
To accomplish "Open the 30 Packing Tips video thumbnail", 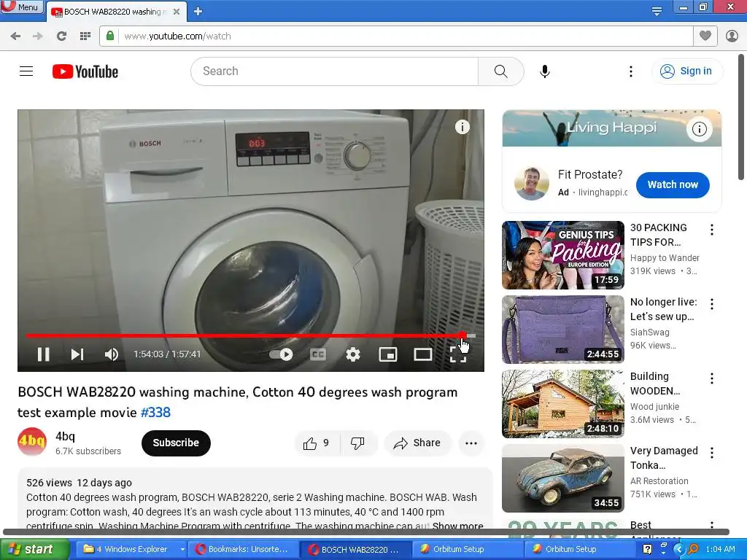I will tap(562, 255).
